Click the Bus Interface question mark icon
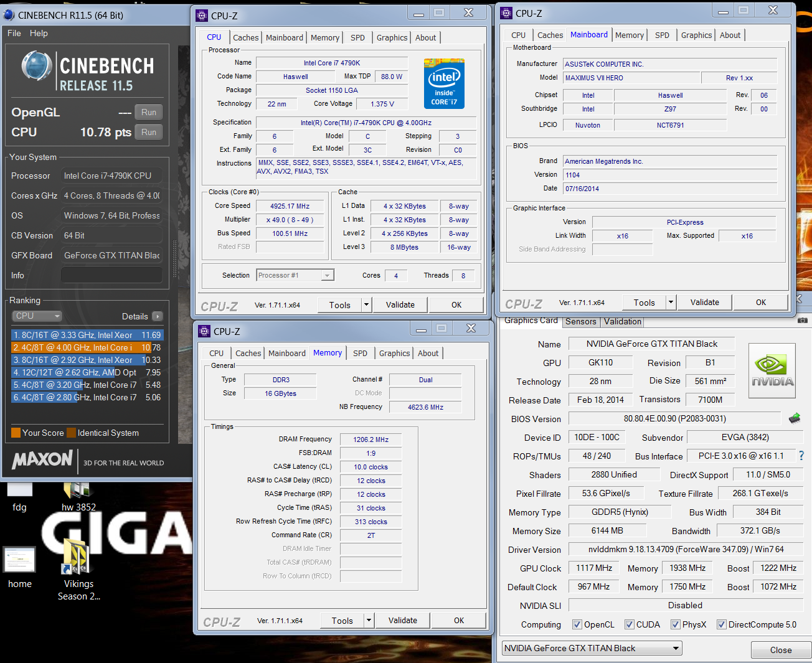The height and width of the screenshot is (663, 812). [801, 456]
